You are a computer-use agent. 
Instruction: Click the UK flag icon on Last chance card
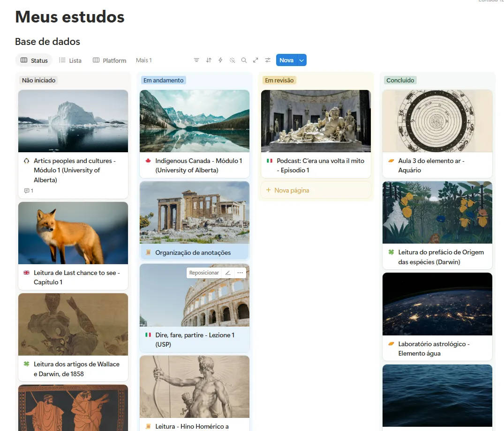(x=27, y=273)
